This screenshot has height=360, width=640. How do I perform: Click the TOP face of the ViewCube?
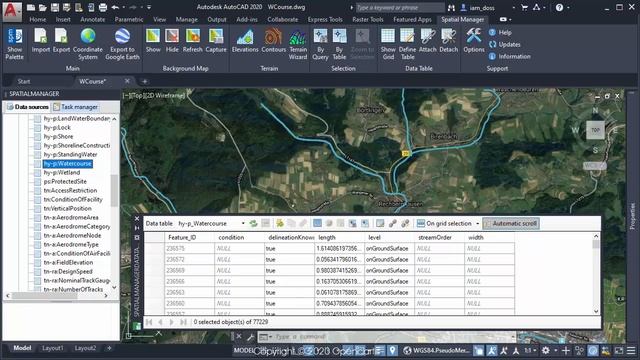(x=596, y=130)
